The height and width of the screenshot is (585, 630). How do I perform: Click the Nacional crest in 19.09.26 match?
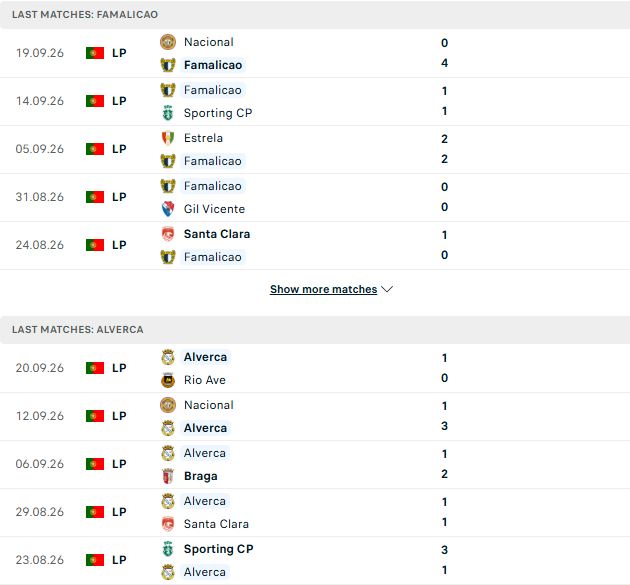tap(168, 42)
